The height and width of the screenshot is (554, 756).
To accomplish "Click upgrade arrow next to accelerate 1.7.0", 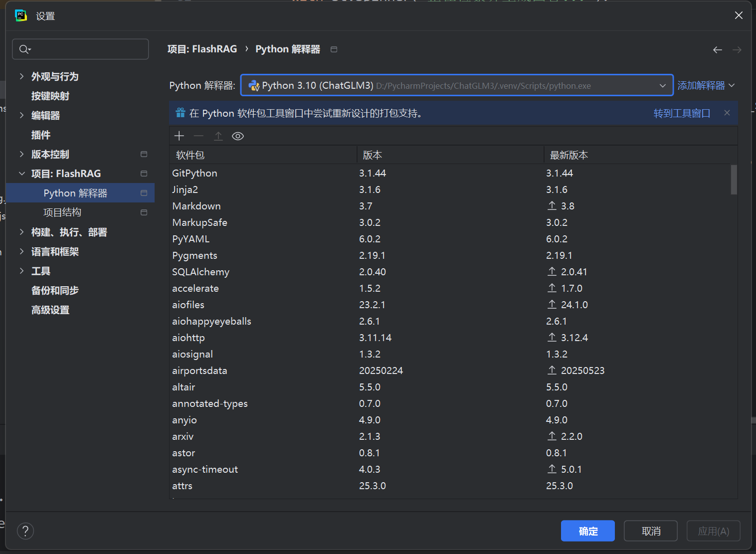I will 552,288.
